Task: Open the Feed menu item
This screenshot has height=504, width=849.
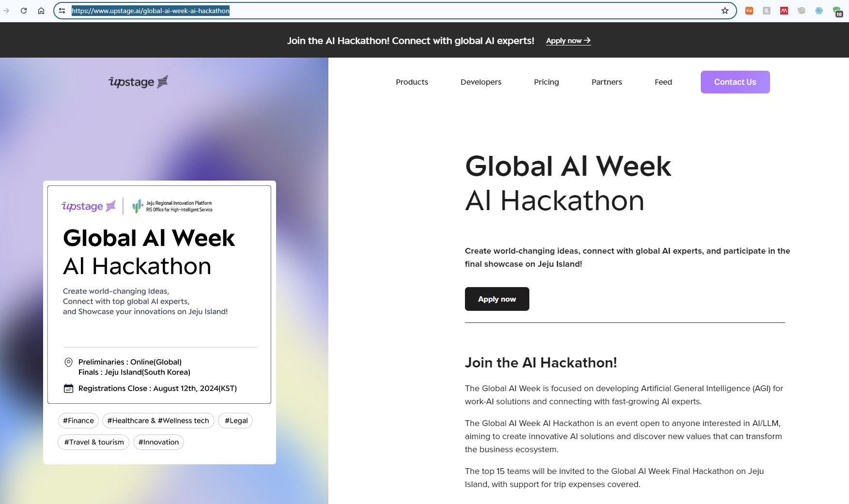Action: [663, 82]
